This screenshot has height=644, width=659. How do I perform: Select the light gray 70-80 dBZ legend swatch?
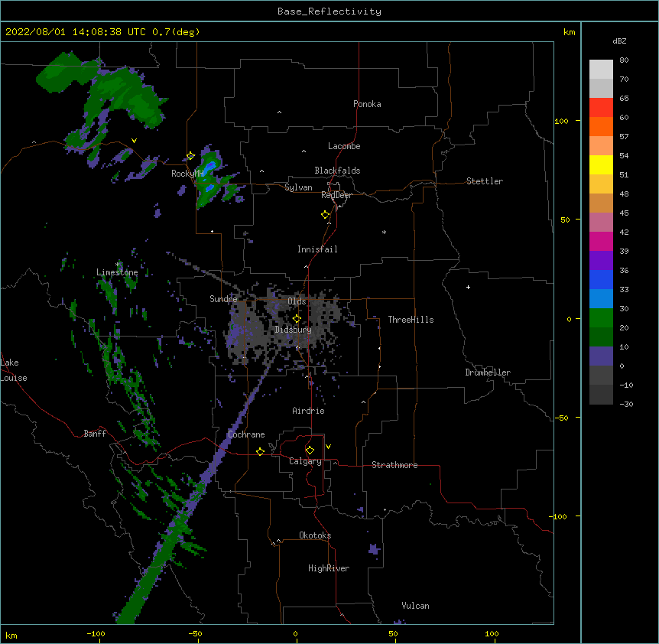601,70
